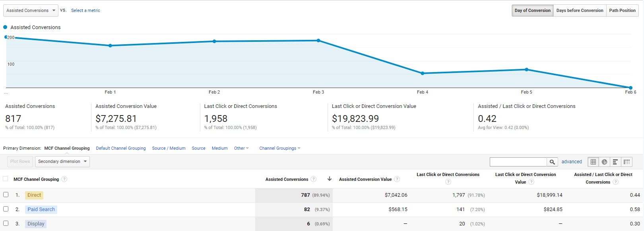The width and height of the screenshot is (644, 231).
Task: Click the table search input field
Action: (518, 162)
